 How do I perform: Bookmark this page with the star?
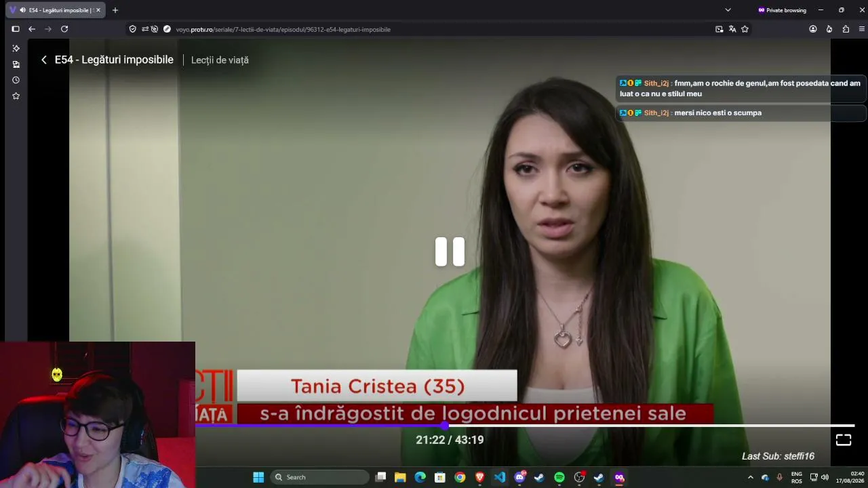click(x=745, y=29)
